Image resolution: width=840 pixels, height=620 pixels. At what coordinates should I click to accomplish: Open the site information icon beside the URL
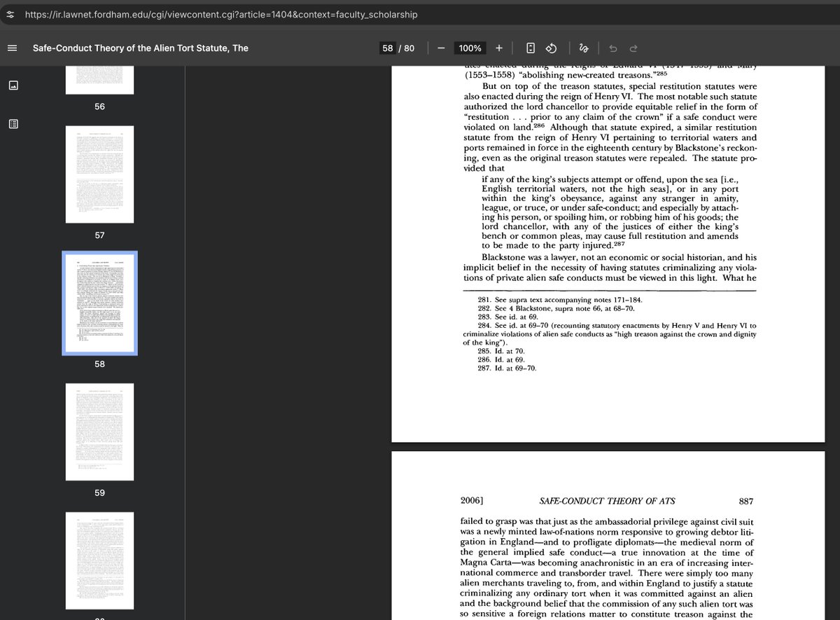click(10, 14)
